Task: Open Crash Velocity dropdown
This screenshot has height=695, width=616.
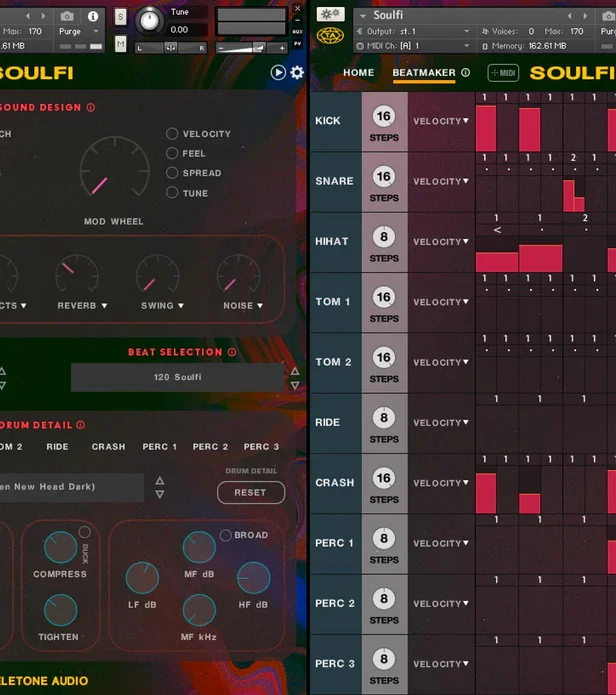Action: (x=441, y=483)
